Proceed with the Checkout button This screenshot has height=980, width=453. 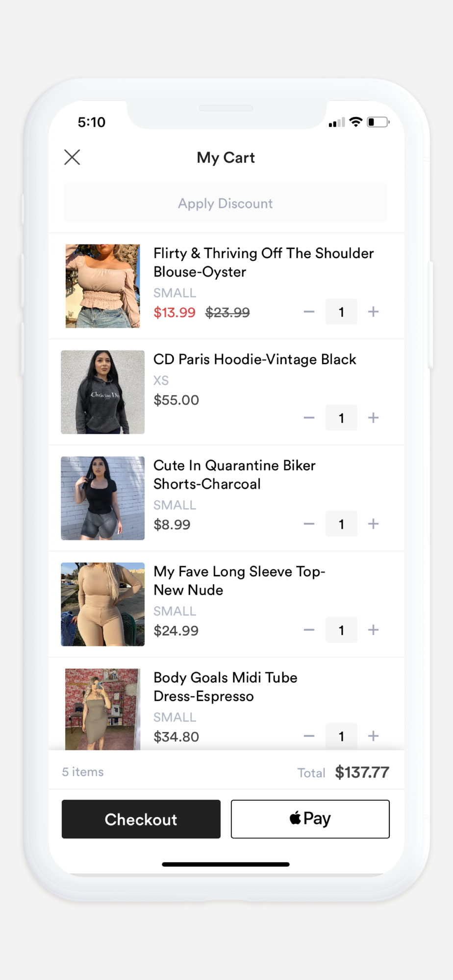(141, 819)
